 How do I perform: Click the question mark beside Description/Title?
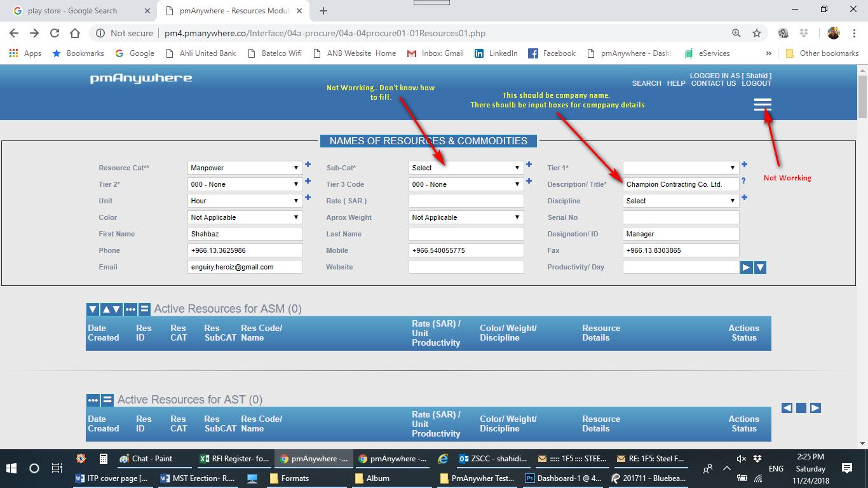pyautogui.click(x=743, y=181)
